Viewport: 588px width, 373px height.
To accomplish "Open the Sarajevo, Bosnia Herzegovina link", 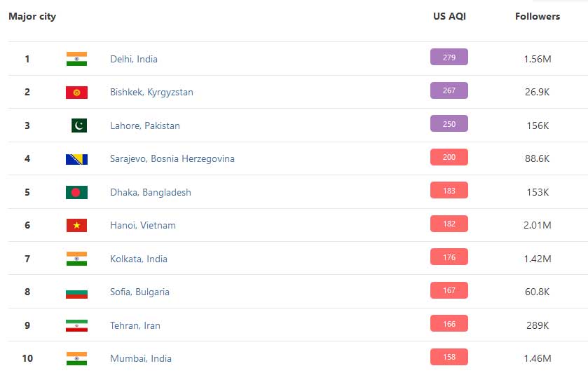I will pyautogui.click(x=172, y=159).
